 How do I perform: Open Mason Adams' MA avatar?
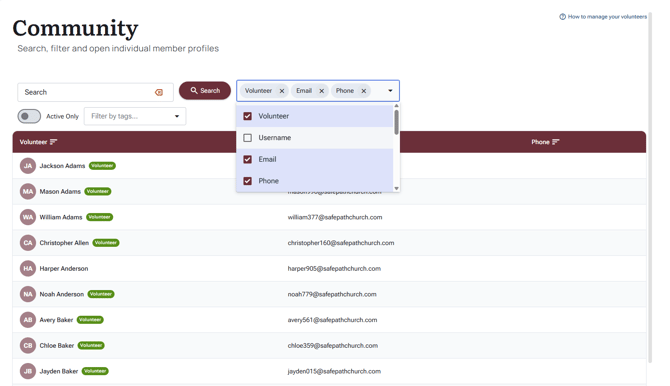(28, 192)
